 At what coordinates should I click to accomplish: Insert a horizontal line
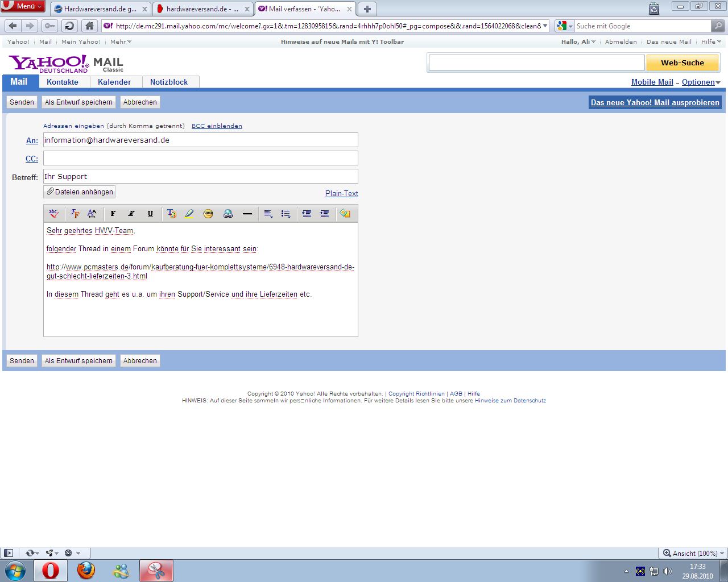click(247, 214)
